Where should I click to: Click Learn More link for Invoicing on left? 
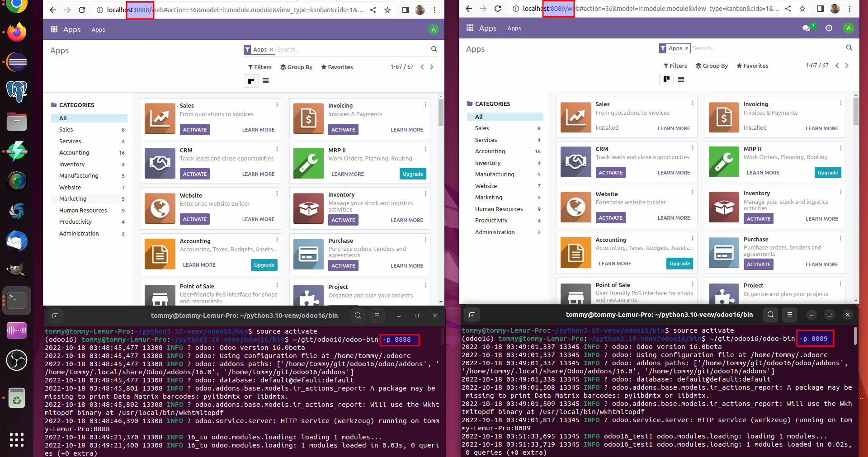click(x=406, y=130)
